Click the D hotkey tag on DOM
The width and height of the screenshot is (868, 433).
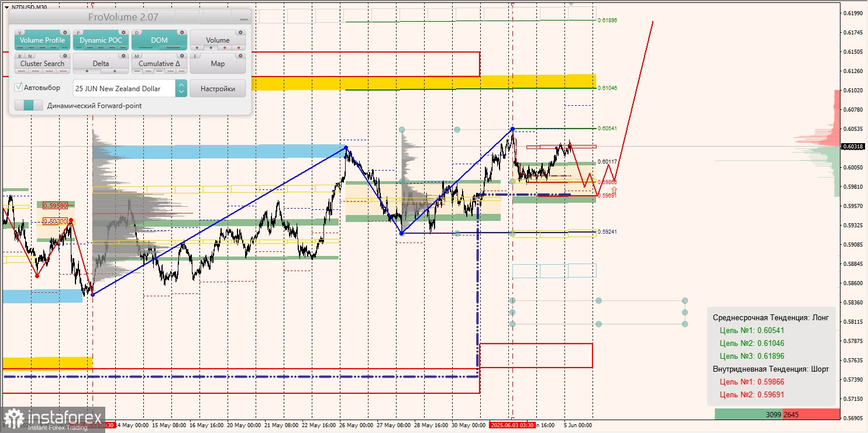point(137,32)
